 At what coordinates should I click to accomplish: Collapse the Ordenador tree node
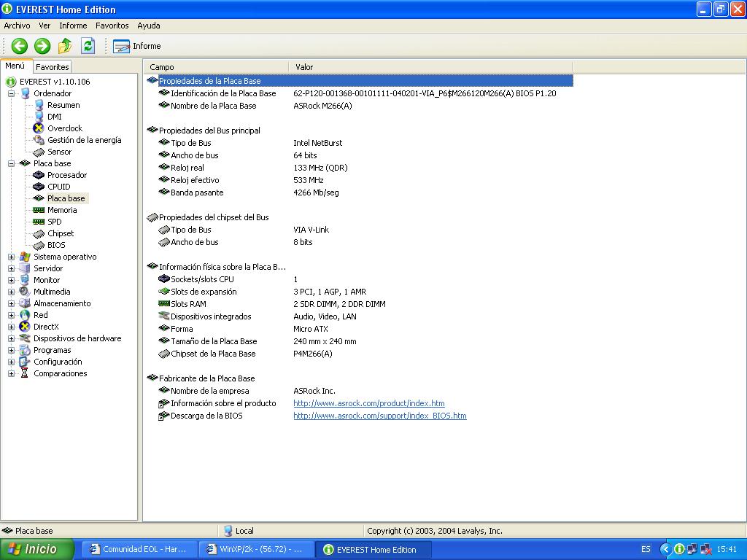(12, 94)
